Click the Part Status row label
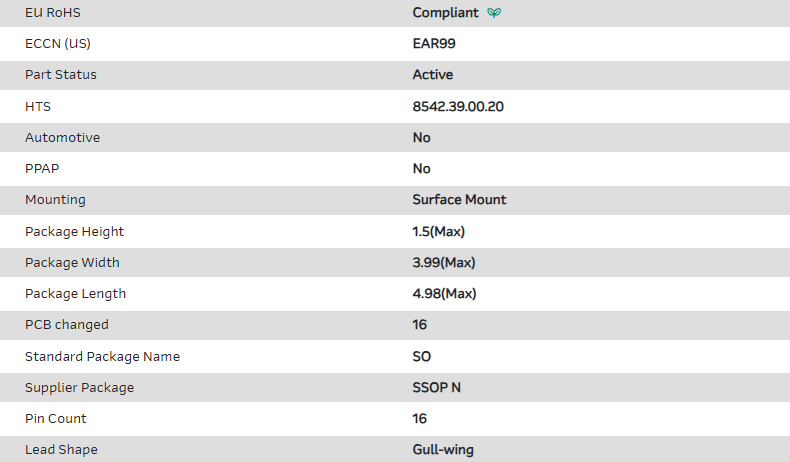Viewport: 790px width, 462px height. click(x=61, y=75)
